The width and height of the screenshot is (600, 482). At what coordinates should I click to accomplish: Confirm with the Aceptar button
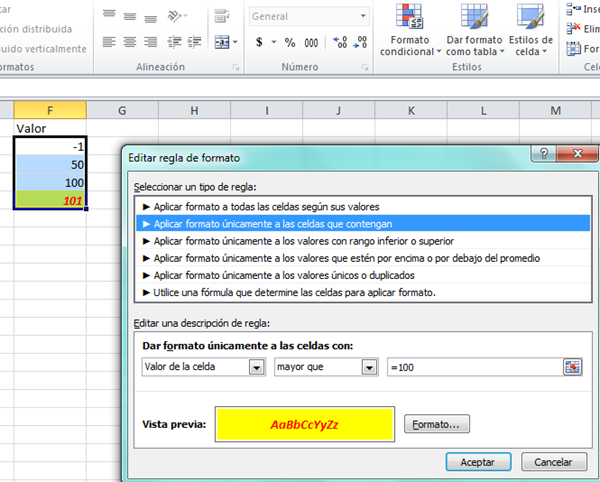coord(477,461)
